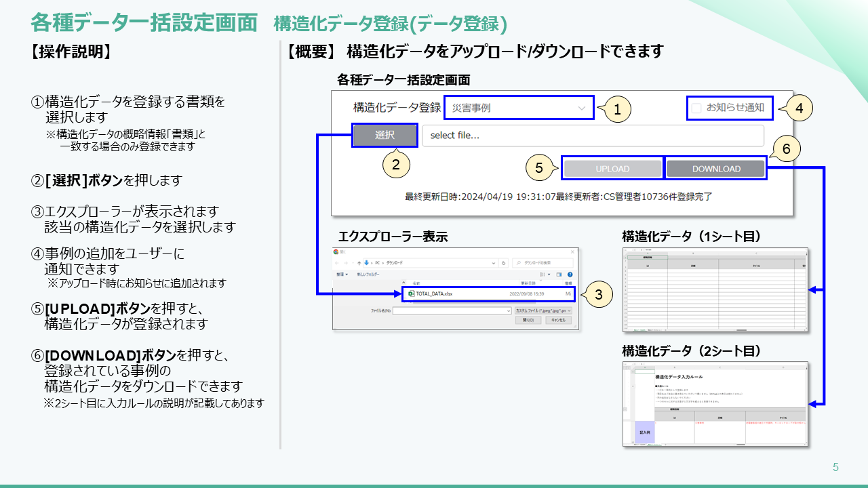Viewport: 868px width, 488px height.
Task: Click the up-arrow icon in Explorer navigation
Action: (x=359, y=262)
